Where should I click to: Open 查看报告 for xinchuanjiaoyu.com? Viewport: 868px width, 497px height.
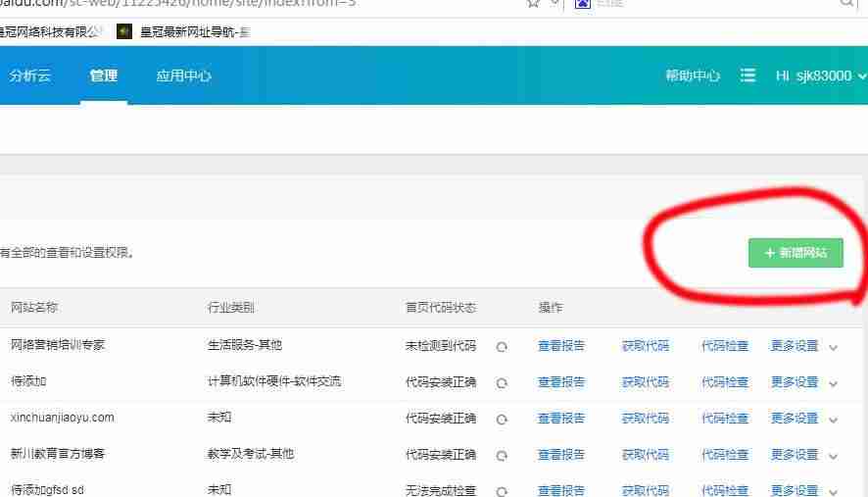pyautogui.click(x=561, y=419)
